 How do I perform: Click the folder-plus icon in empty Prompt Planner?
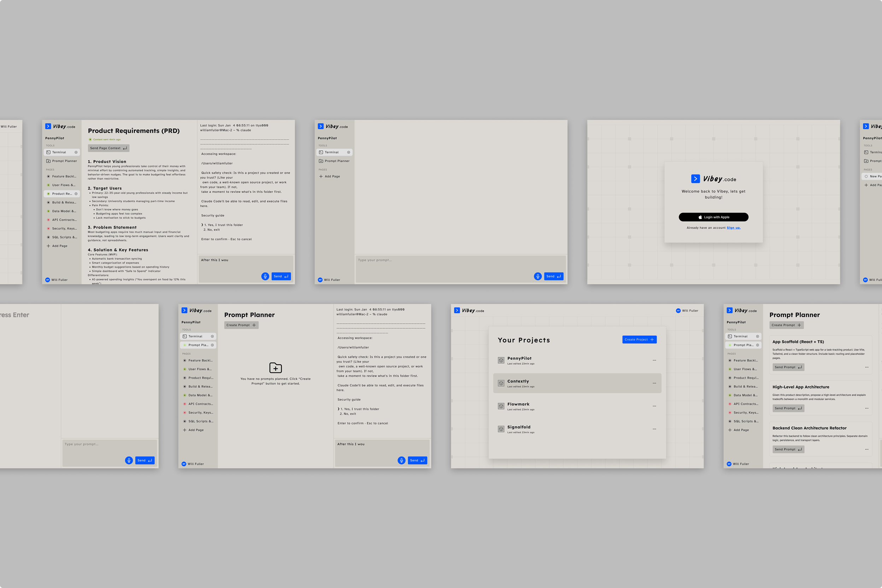(x=276, y=368)
